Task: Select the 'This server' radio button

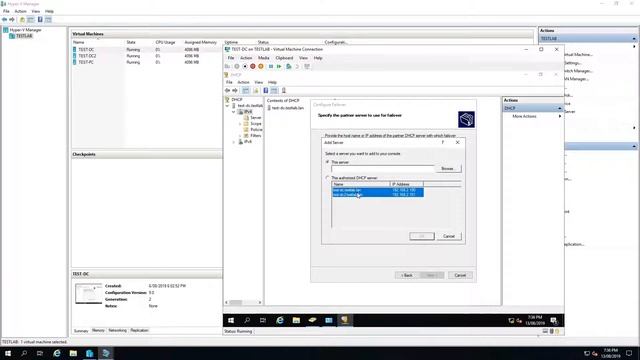Action: [327, 162]
